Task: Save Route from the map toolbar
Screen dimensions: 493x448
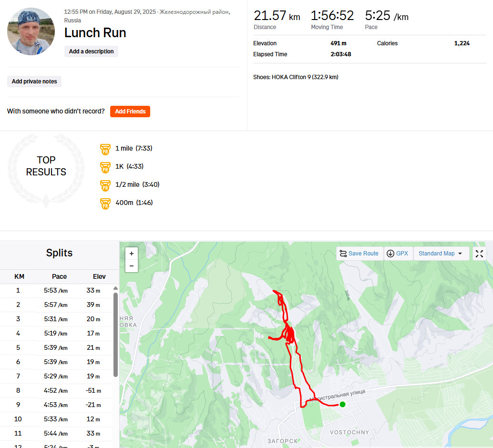Action: pos(359,254)
